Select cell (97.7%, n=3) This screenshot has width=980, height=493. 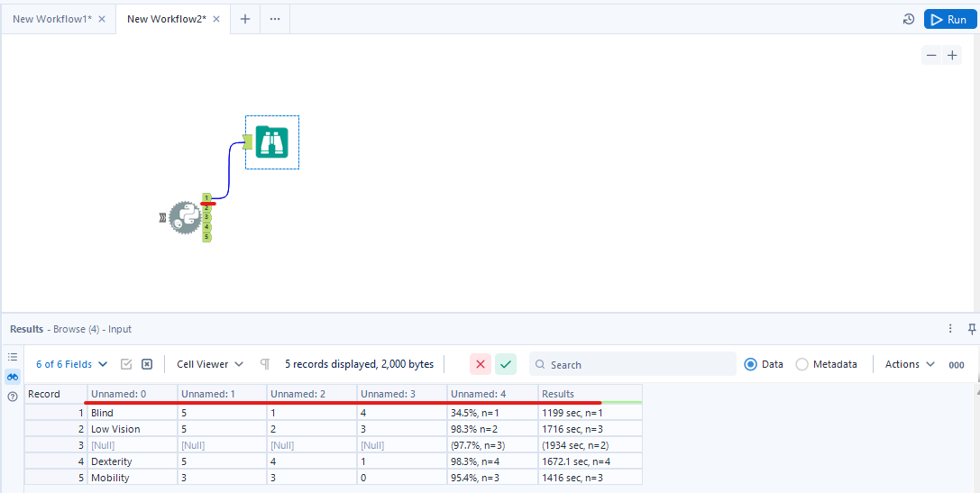(492, 445)
